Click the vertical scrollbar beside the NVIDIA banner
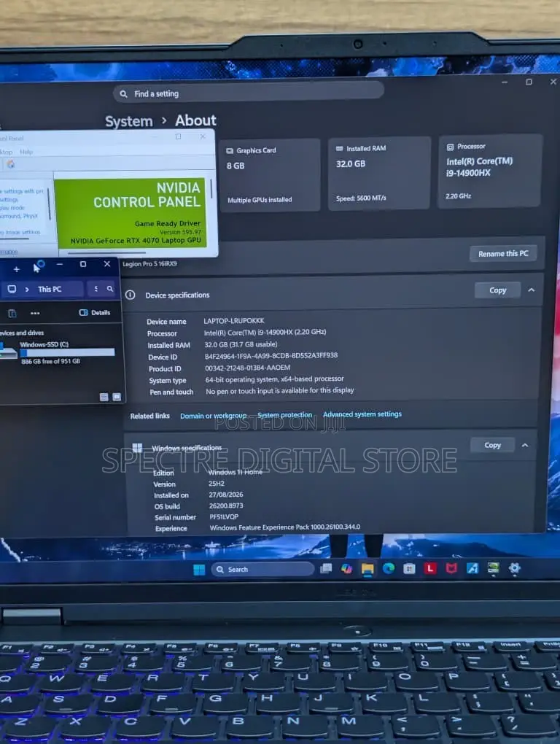 [x=211, y=190]
